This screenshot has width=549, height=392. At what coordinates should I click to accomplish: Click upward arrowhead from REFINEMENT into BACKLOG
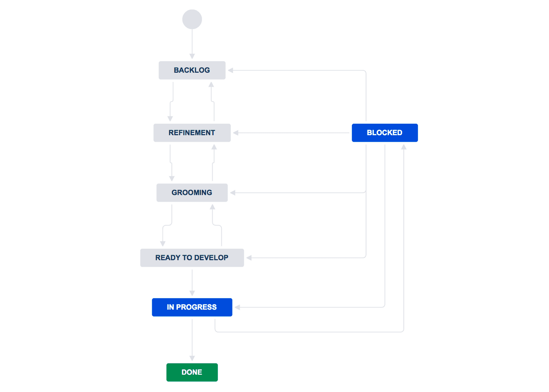pos(211,85)
